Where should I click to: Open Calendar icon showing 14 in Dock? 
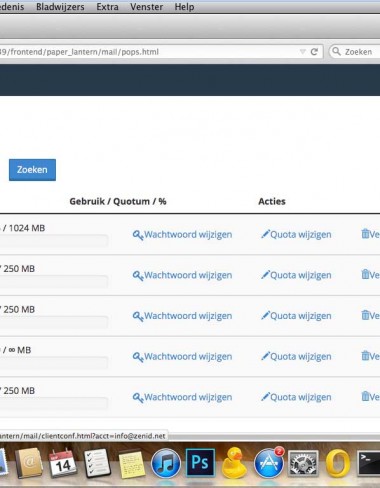tap(62, 463)
